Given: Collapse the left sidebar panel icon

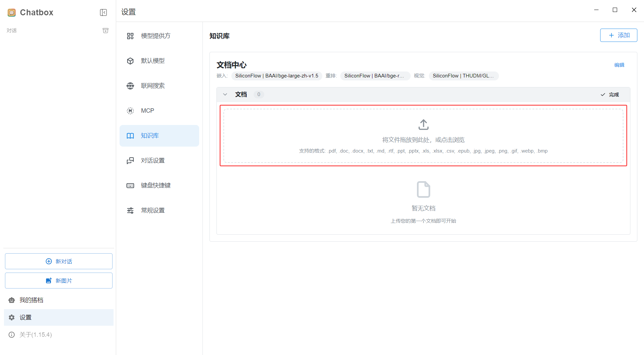Looking at the screenshot, I should pos(103,13).
